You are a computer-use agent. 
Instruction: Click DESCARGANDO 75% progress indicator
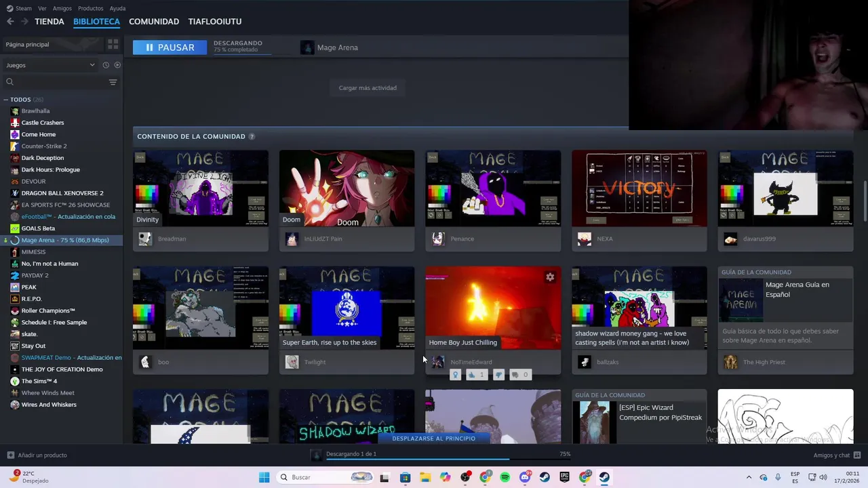click(243, 46)
